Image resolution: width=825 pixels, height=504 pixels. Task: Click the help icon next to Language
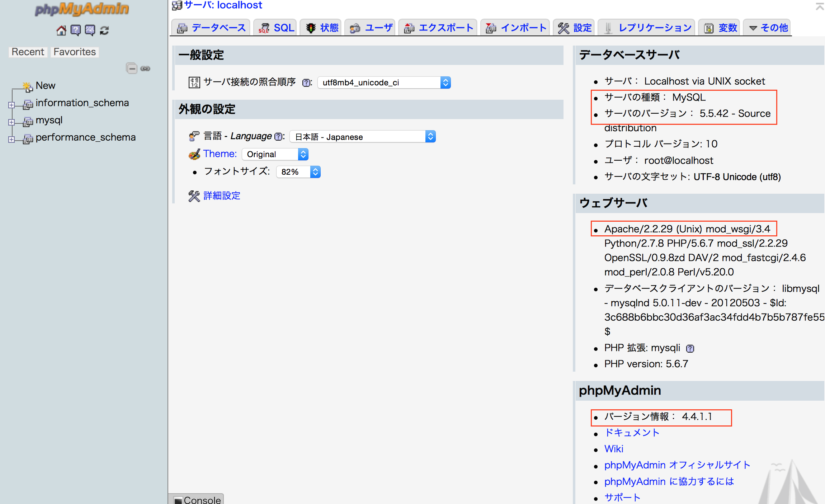point(278,137)
